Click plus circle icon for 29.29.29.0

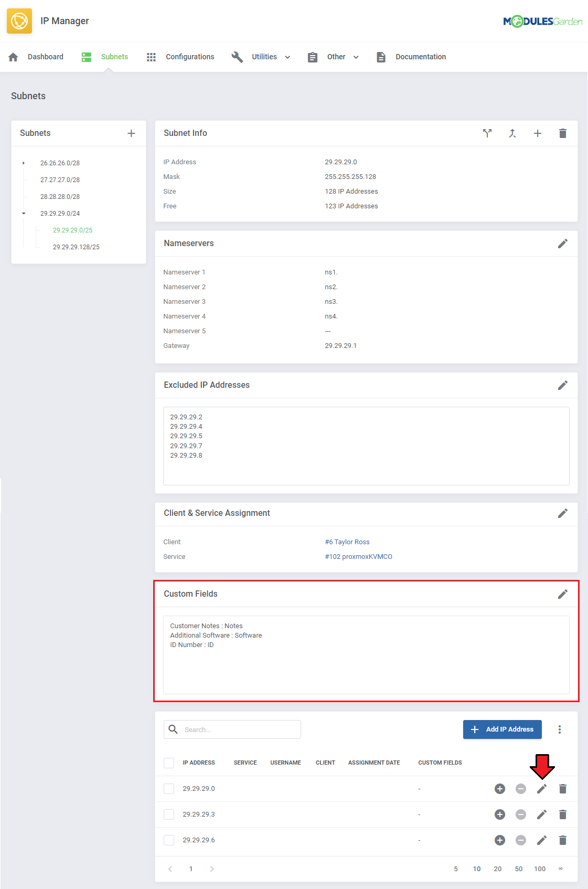coord(500,789)
